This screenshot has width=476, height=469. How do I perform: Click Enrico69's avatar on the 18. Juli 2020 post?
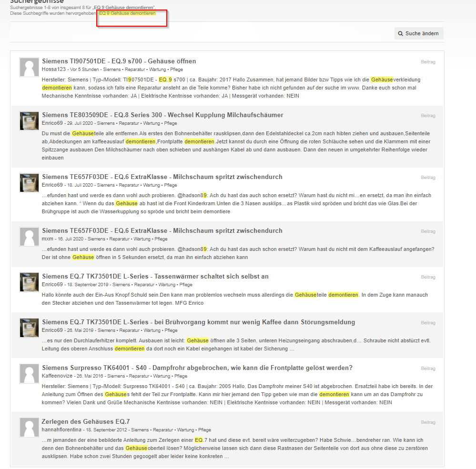[29, 183]
